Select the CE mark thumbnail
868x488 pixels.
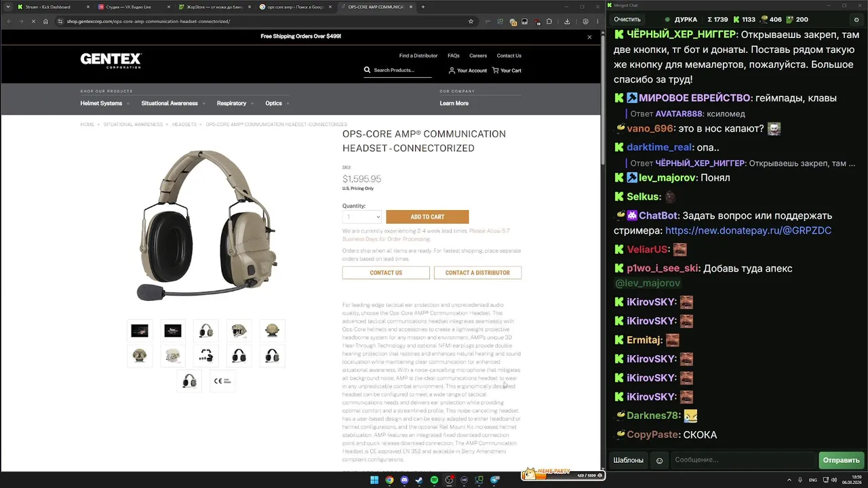222,381
